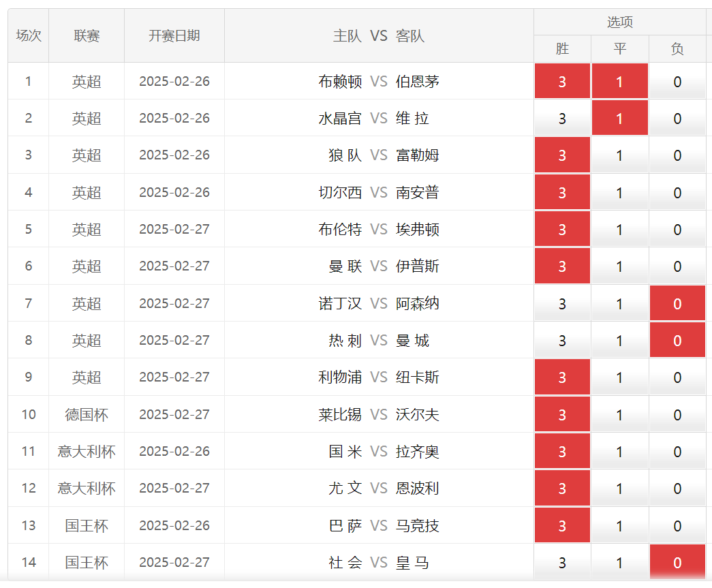This screenshot has width=712, height=588.
Task: Click the 利物浦 VS 纽卡斯 match text
Action: point(379,377)
